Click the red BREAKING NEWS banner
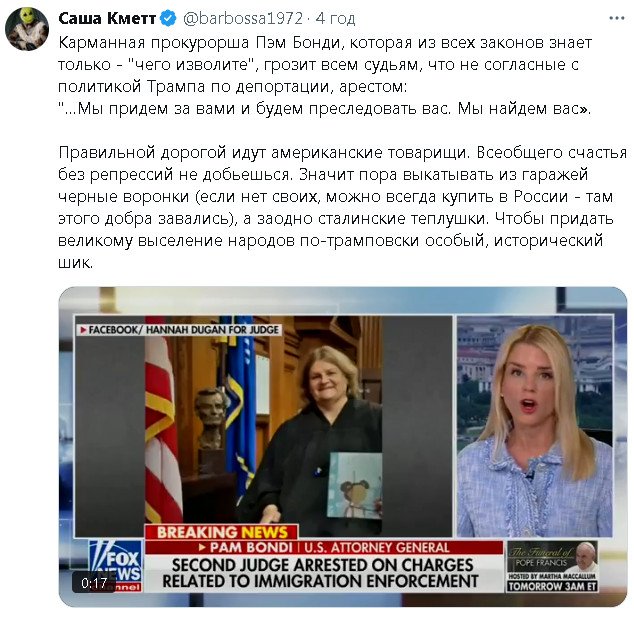 tap(222, 532)
